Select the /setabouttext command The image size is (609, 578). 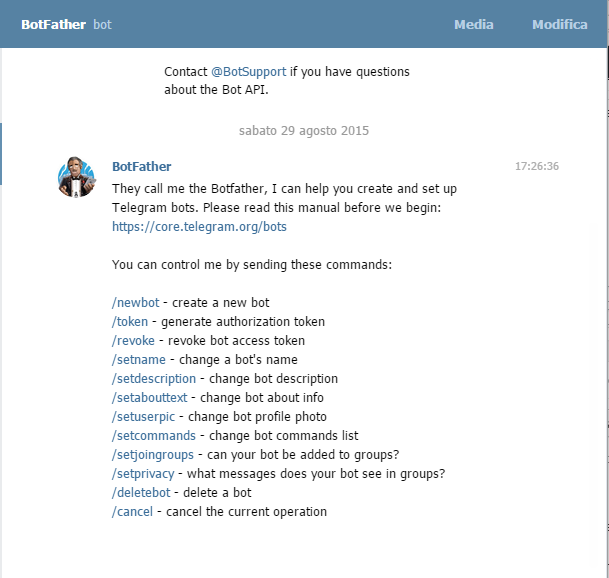(150, 398)
